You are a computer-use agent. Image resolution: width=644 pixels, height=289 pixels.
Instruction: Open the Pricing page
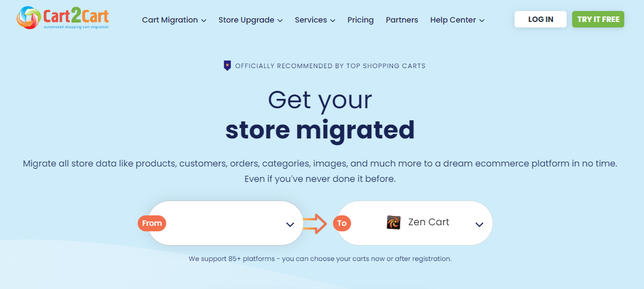coord(360,20)
